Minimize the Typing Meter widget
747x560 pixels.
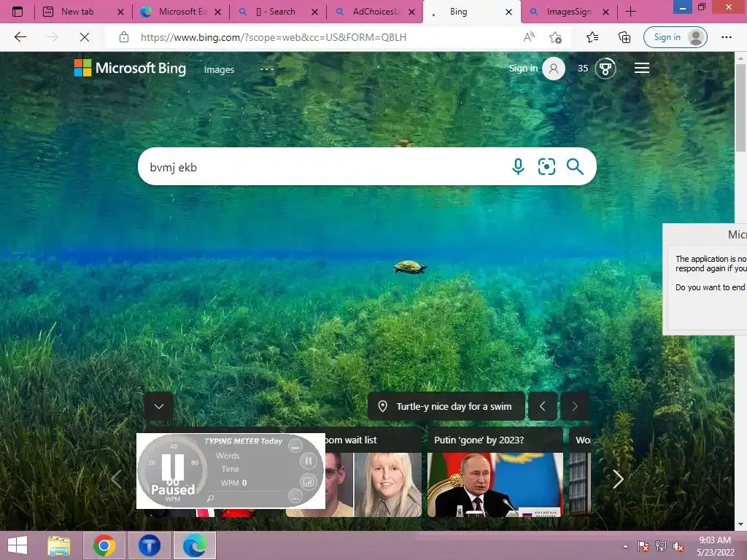295,447
